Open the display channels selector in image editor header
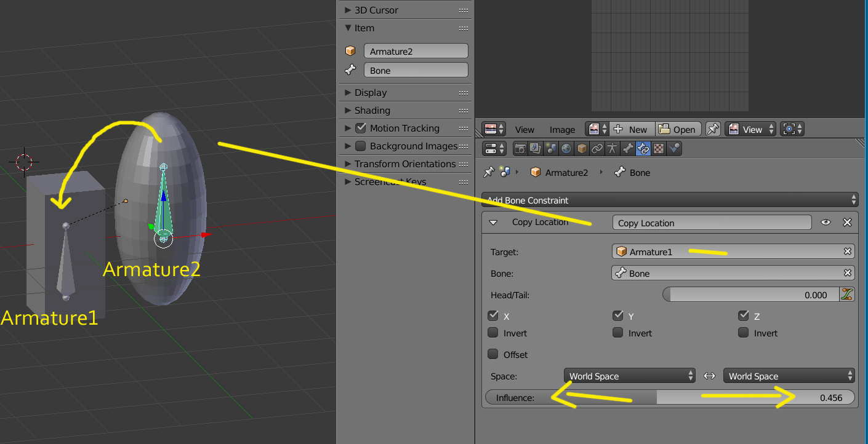This screenshot has width=868, height=444. [x=792, y=129]
